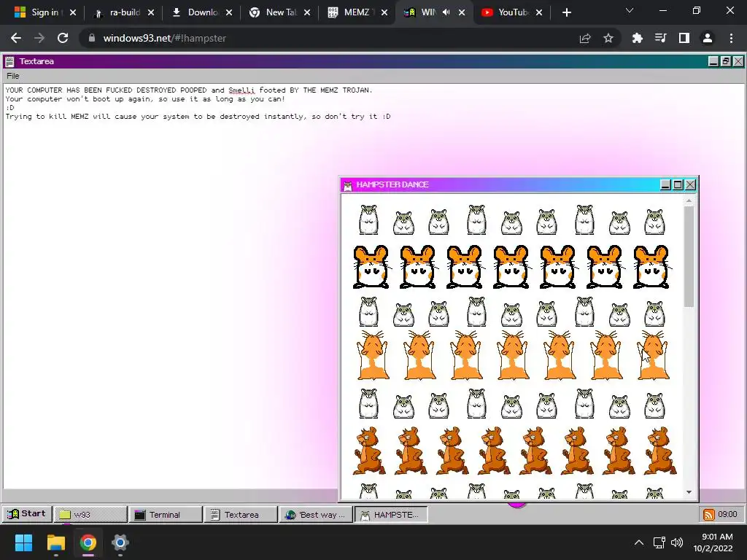Open the File menu in Textarea
Image resolution: width=747 pixels, height=560 pixels.
(13, 76)
